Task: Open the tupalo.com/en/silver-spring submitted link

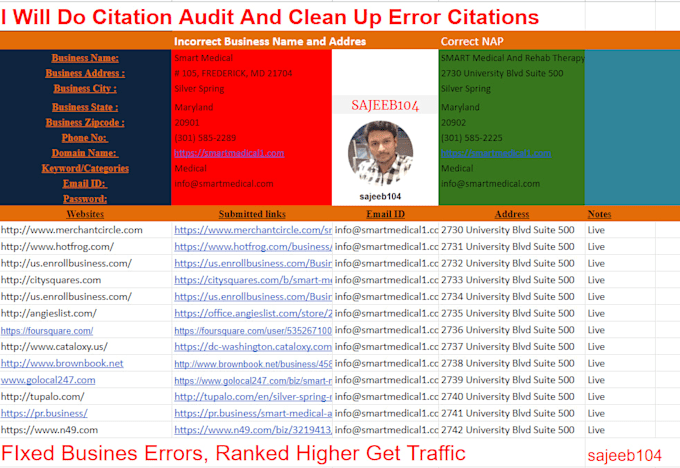Action: [253, 396]
